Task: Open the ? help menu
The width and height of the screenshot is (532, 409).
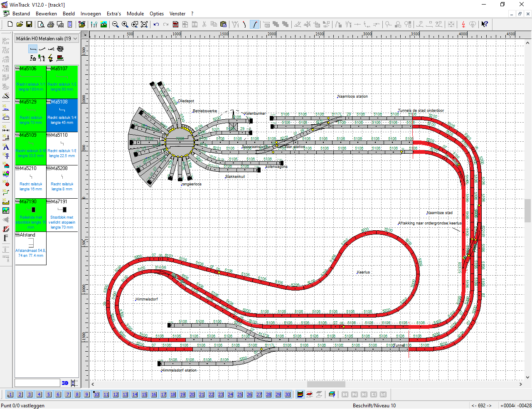Action: click(192, 14)
